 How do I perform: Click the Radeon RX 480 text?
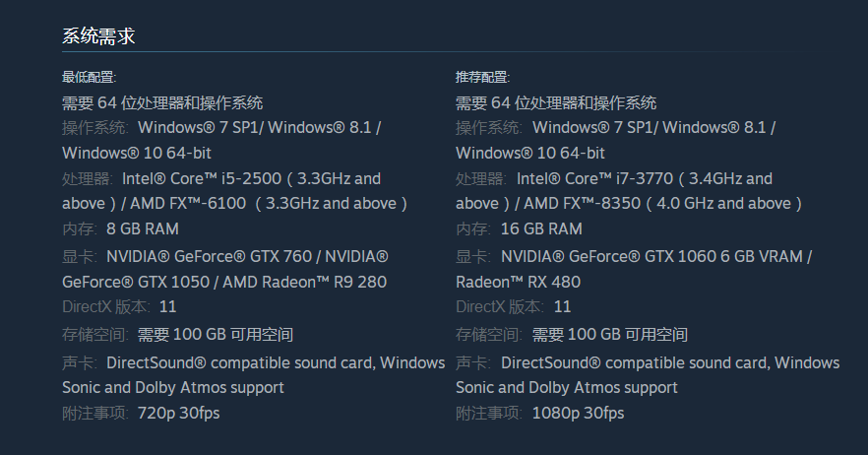[x=518, y=282]
